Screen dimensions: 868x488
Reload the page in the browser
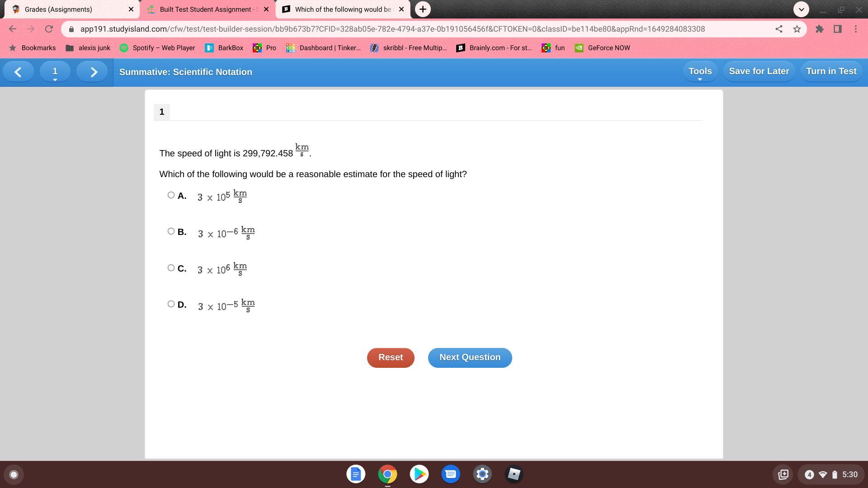click(49, 29)
